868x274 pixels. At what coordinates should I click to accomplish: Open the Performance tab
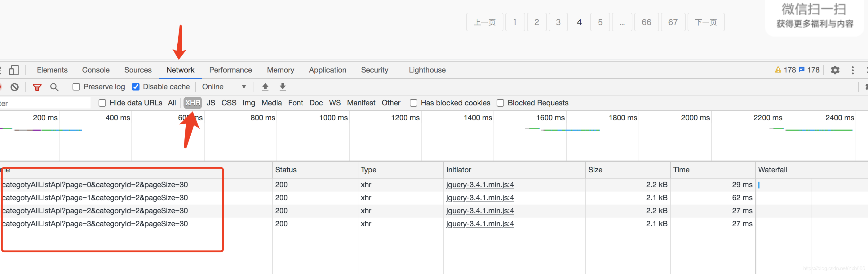tap(230, 70)
